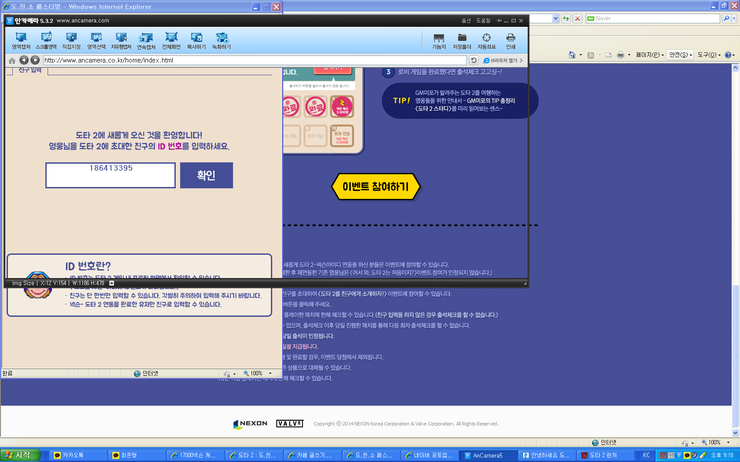Screen dimensions: 740x462
Task: Click the friend ID number input box
Action: pyautogui.click(x=110, y=176)
